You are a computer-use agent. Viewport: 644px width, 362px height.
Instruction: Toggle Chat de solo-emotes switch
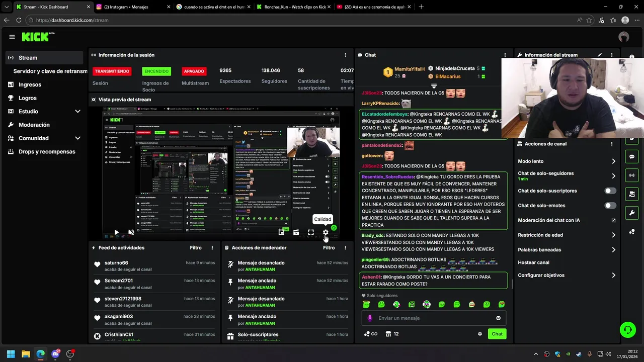(610, 206)
